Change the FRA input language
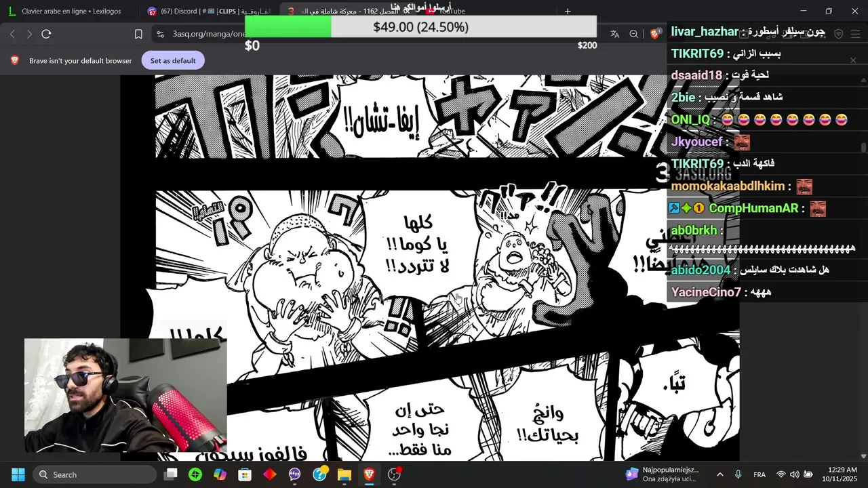Image resolution: width=868 pixels, height=488 pixels. (x=759, y=474)
